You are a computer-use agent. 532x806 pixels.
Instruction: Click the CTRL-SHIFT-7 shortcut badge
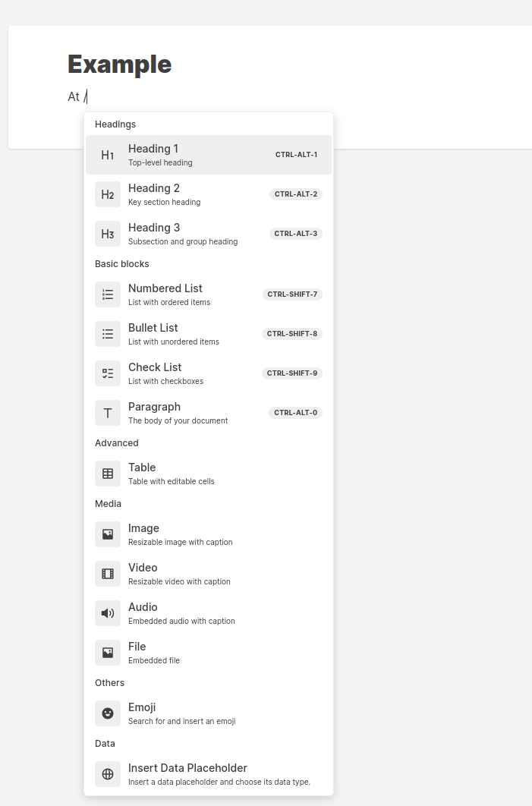[292, 294]
